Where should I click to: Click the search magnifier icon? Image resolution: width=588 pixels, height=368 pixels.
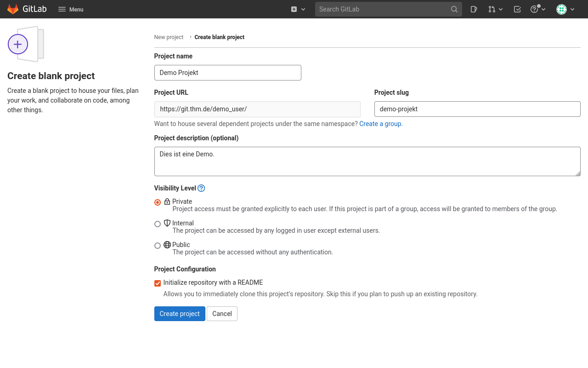454,9
